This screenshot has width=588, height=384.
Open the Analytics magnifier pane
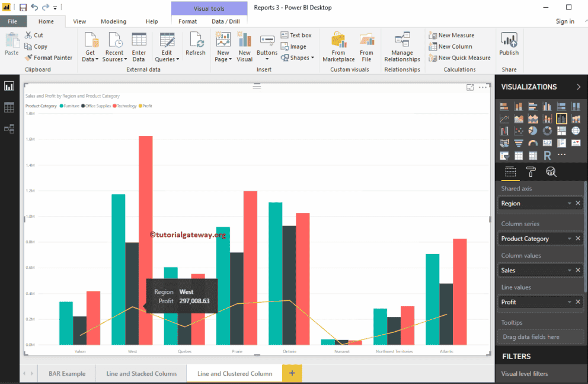(x=551, y=172)
